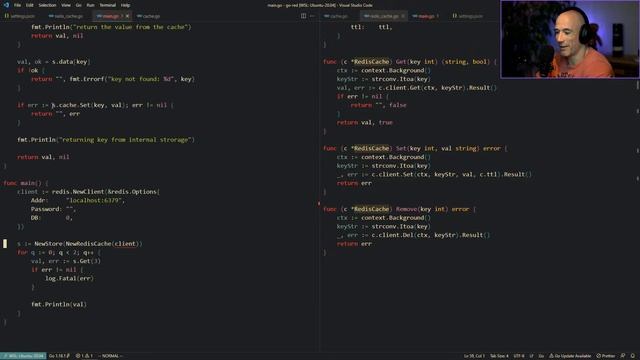The height and width of the screenshot is (360, 640).
Task: Open the File menu
Action: click(x=17, y=5)
